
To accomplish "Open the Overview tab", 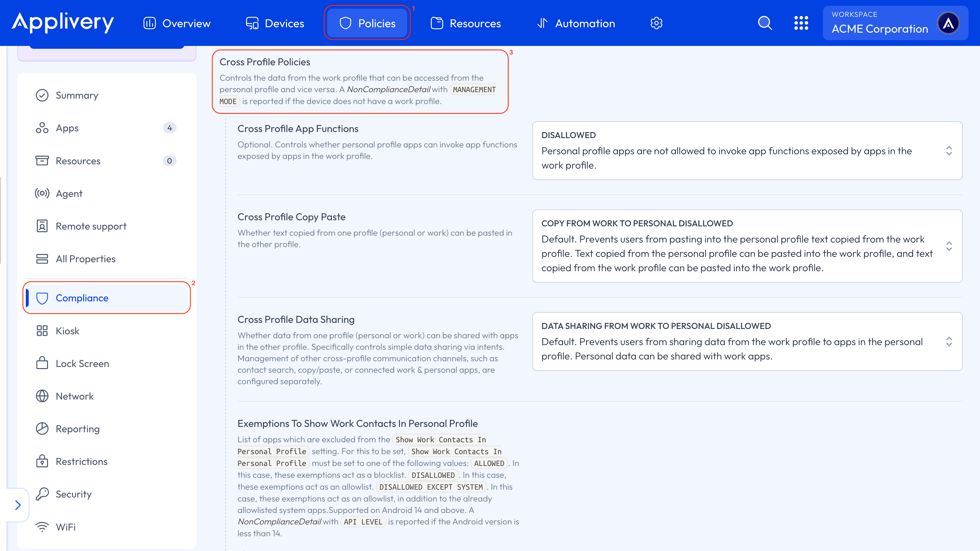I will click(x=177, y=23).
